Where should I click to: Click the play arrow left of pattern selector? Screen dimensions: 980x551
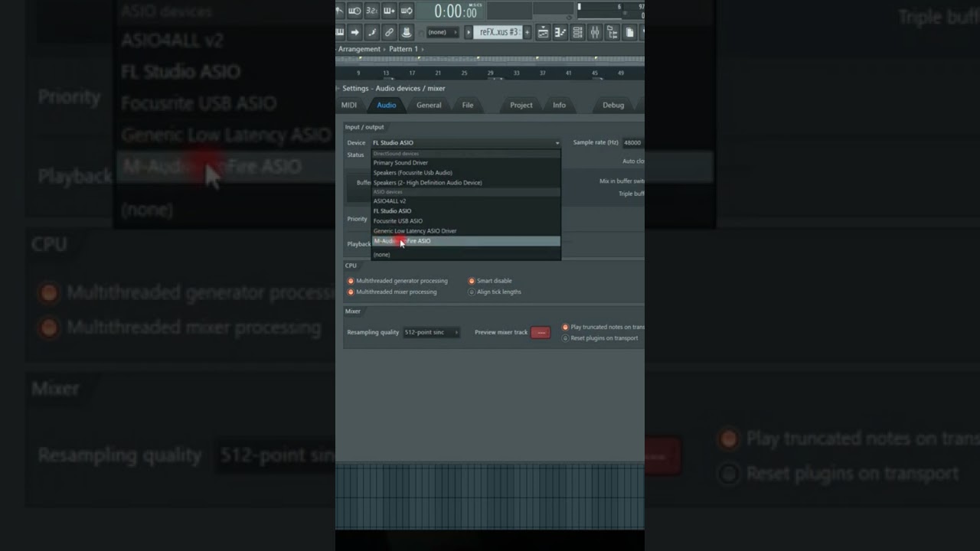tap(469, 32)
